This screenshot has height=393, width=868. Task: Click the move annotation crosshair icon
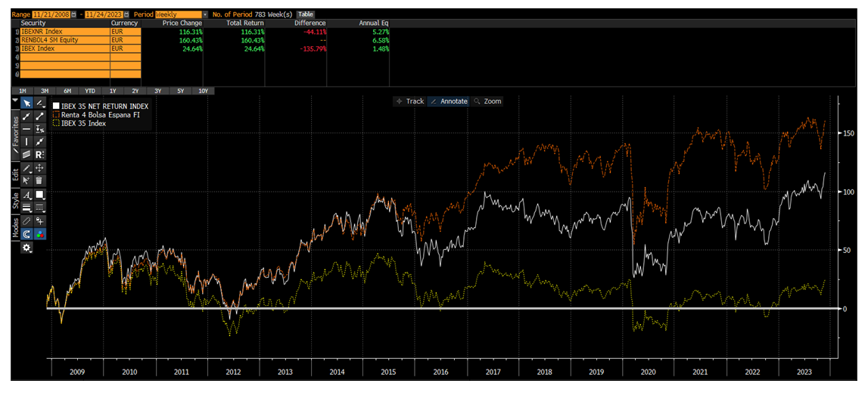pos(39,167)
